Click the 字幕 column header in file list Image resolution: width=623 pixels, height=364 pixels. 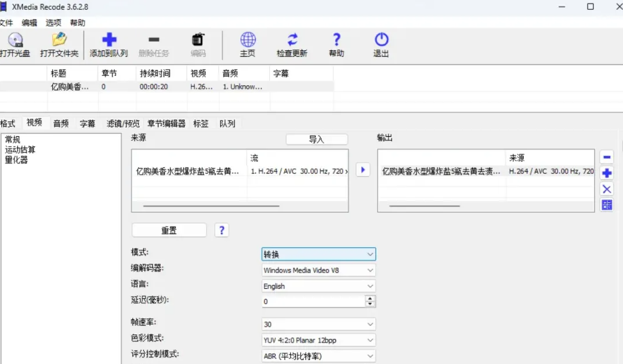pyautogui.click(x=302, y=74)
